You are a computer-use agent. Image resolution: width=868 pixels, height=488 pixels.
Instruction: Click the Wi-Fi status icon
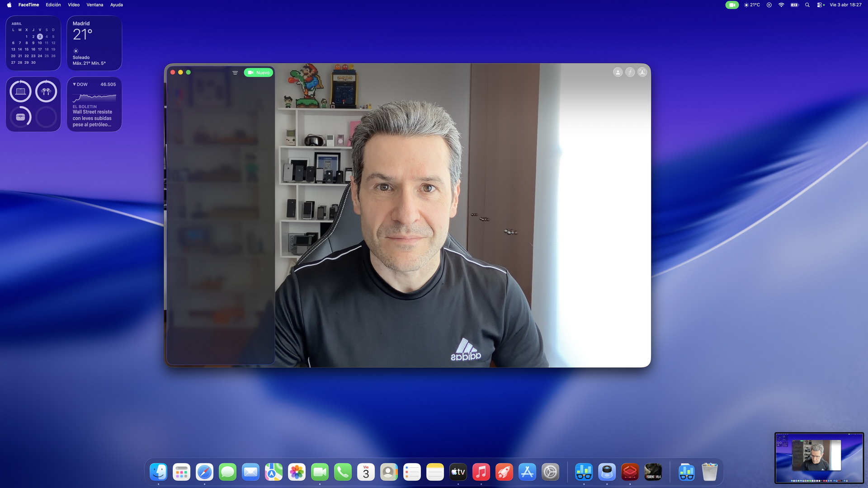pos(781,5)
